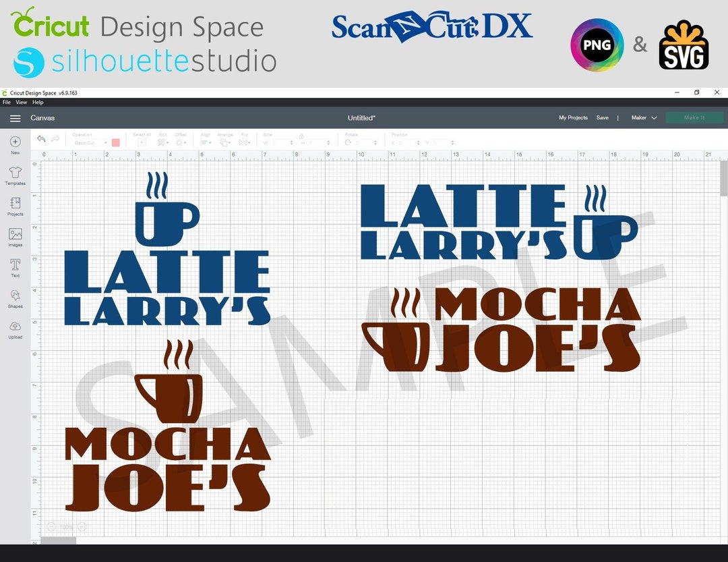Open the Shapes tool
The width and height of the screenshot is (728, 562).
coord(15,299)
